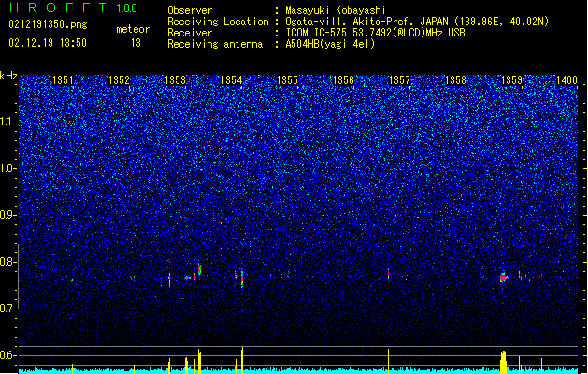Click the version number 1.0.0
Screen dimensions: 588x374
[x=127, y=8]
